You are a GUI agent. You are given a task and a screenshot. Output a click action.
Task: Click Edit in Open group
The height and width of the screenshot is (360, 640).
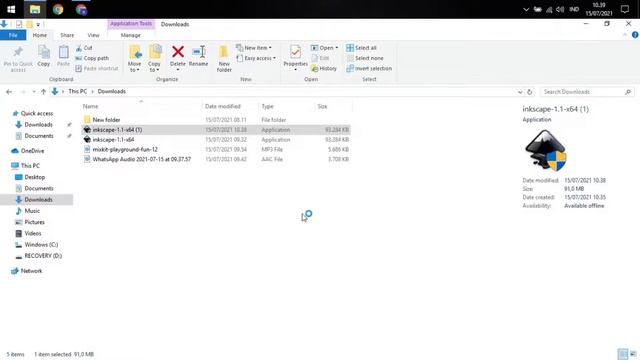click(x=320, y=58)
